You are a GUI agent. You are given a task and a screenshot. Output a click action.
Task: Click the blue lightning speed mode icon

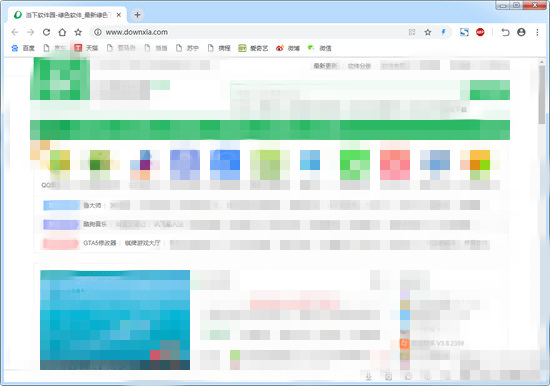(443, 32)
